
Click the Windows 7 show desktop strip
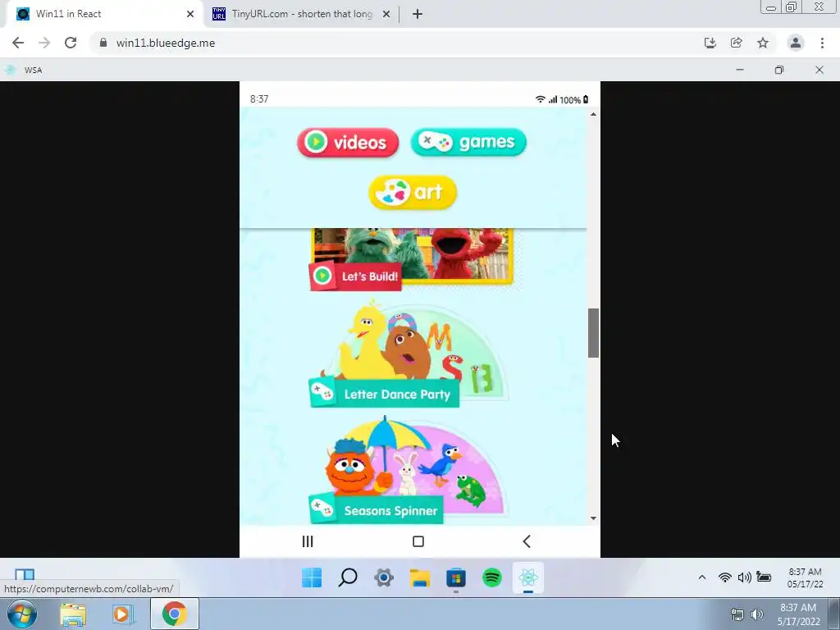pyautogui.click(x=834, y=614)
